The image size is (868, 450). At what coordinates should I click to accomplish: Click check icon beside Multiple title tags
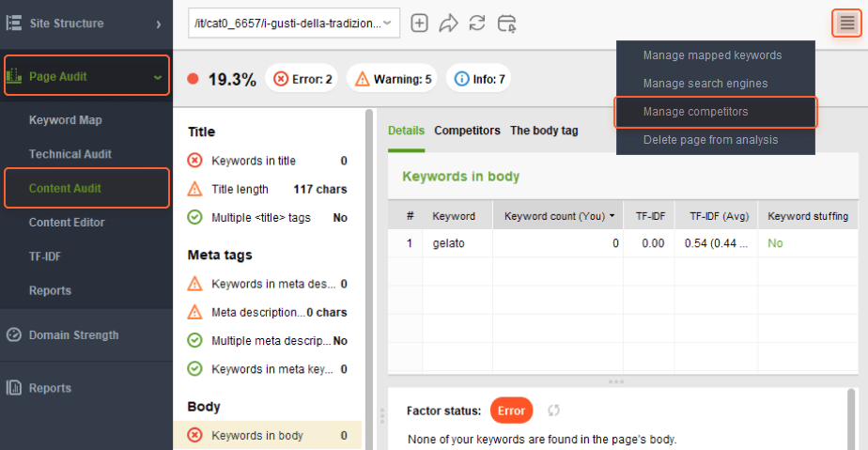(194, 217)
